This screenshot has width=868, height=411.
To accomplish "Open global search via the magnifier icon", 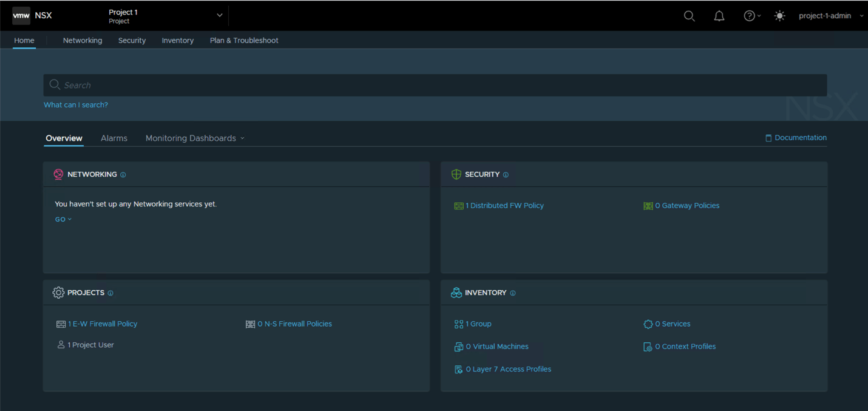I will (x=689, y=16).
